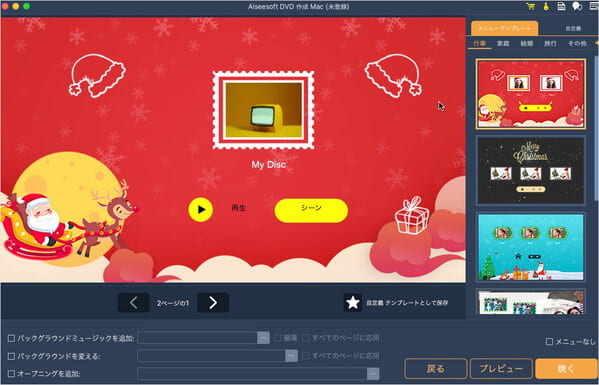Browse for background music file

(263, 338)
